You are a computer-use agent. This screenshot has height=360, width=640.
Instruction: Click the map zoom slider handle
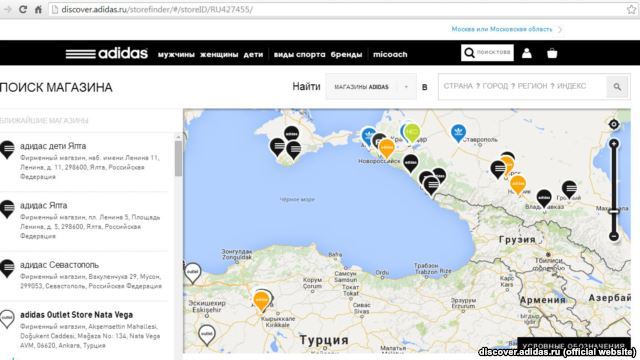(x=613, y=211)
